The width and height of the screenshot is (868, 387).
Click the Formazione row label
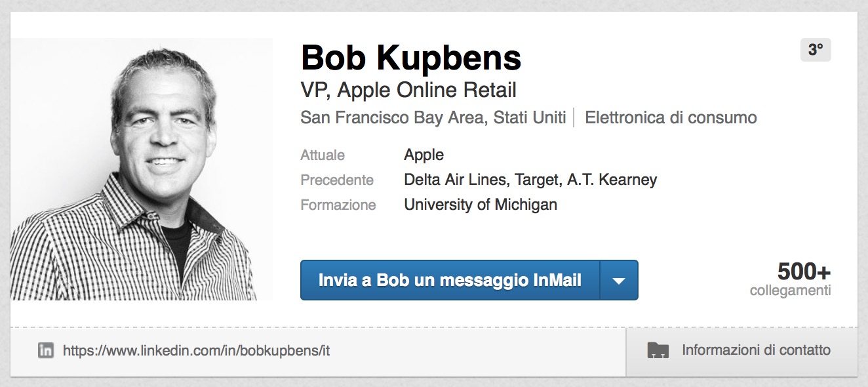point(338,205)
